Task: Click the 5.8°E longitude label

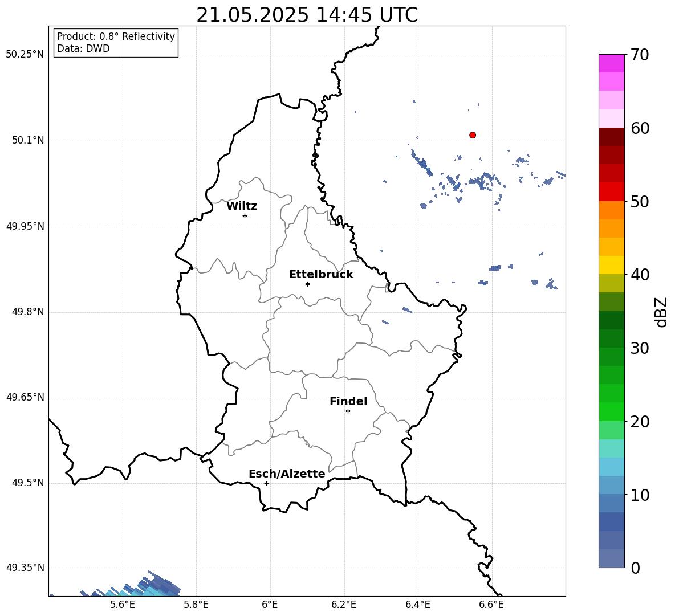Action: 196,605
